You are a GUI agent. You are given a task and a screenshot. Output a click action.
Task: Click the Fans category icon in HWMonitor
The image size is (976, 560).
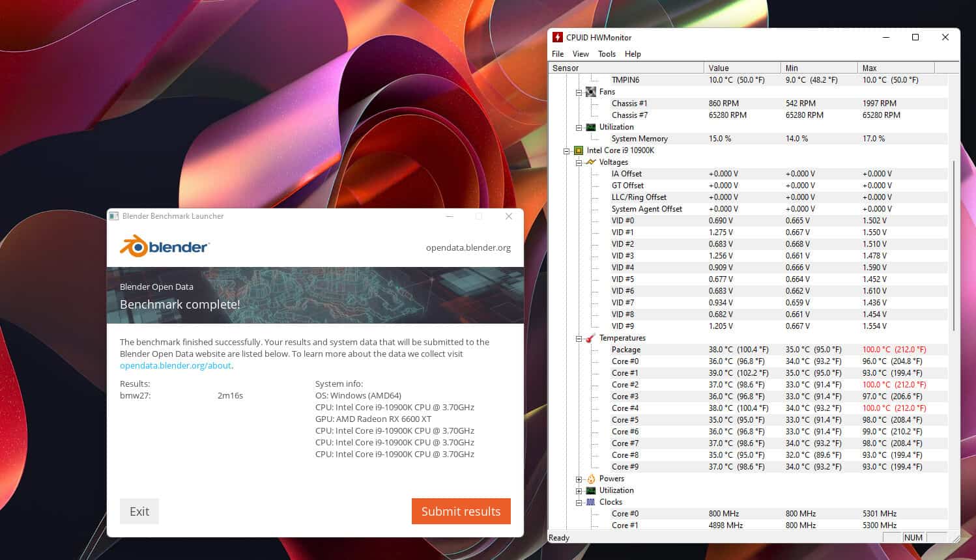pyautogui.click(x=591, y=92)
